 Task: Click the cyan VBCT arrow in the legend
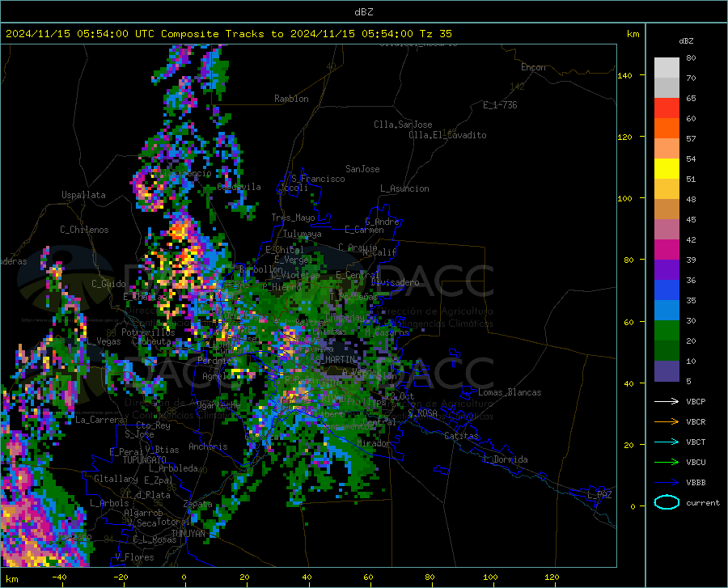(667, 442)
